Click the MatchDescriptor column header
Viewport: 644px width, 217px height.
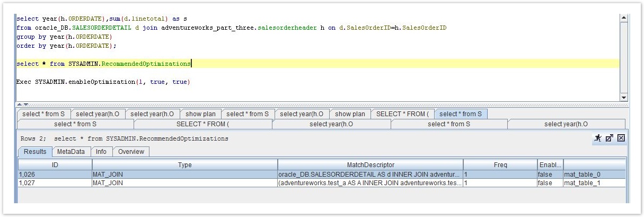click(370, 165)
